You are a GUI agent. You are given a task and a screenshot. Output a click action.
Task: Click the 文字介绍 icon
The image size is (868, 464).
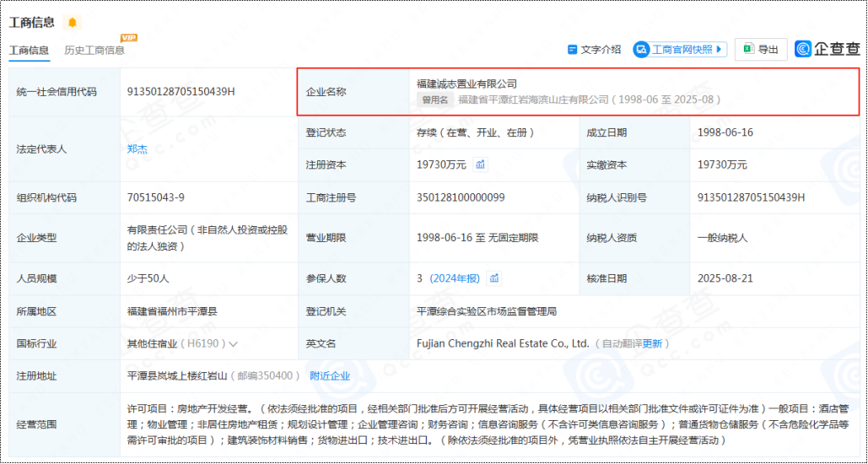coord(573,50)
